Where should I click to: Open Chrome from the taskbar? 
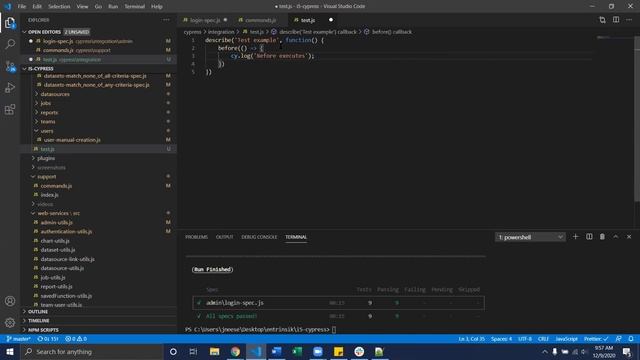point(235,351)
